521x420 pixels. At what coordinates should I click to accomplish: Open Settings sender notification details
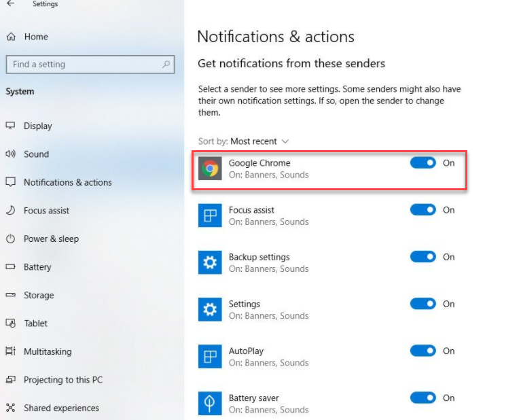(268, 309)
